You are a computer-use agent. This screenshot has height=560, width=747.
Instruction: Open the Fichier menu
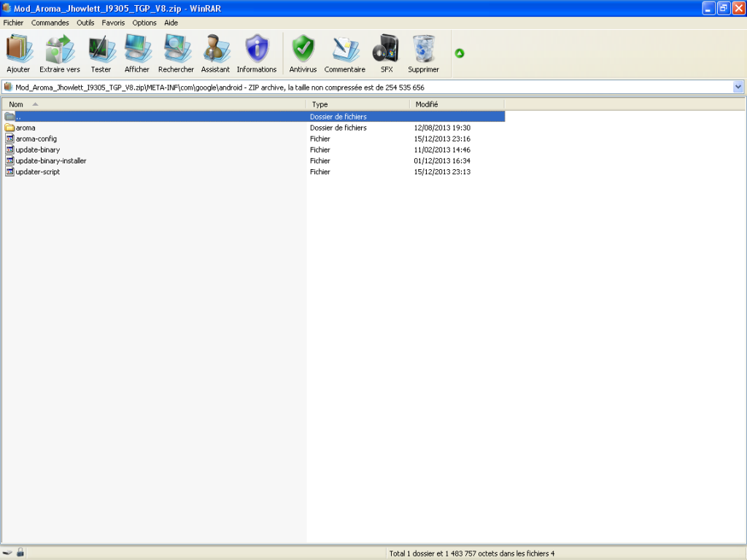point(13,23)
